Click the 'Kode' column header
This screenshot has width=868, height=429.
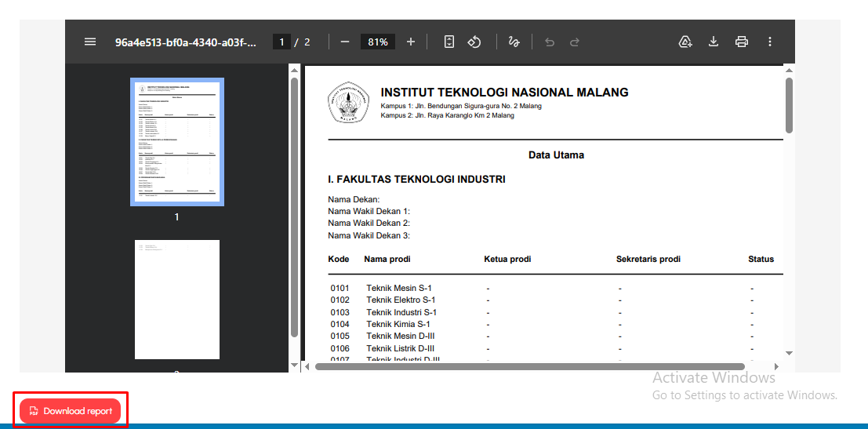click(x=338, y=259)
